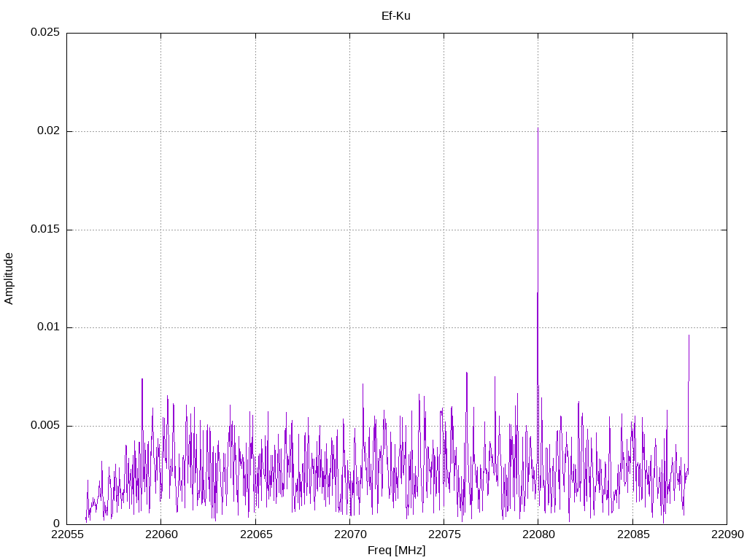Click the 22080 x-axis tick label
The height and width of the screenshot is (560, 747).
point(538,535)
